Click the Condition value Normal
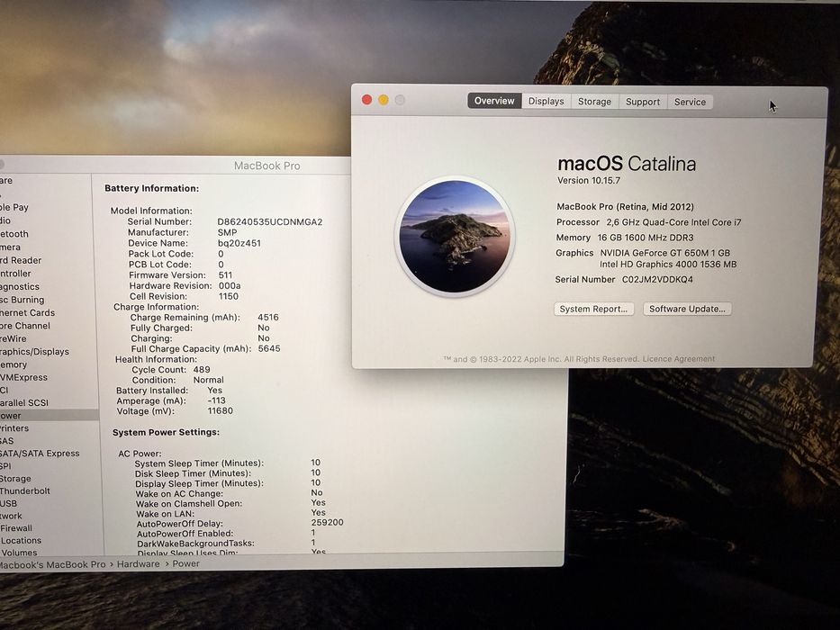The width and height of the screenshot is (840, 630). [x=208, y=380]
